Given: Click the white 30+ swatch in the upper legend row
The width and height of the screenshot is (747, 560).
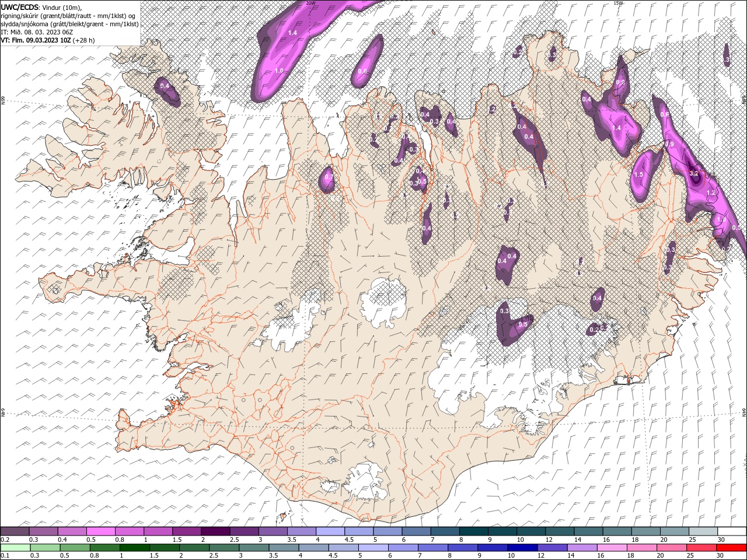Looking at the screenshot, I should pyautogui.click(x=731, y=531).
